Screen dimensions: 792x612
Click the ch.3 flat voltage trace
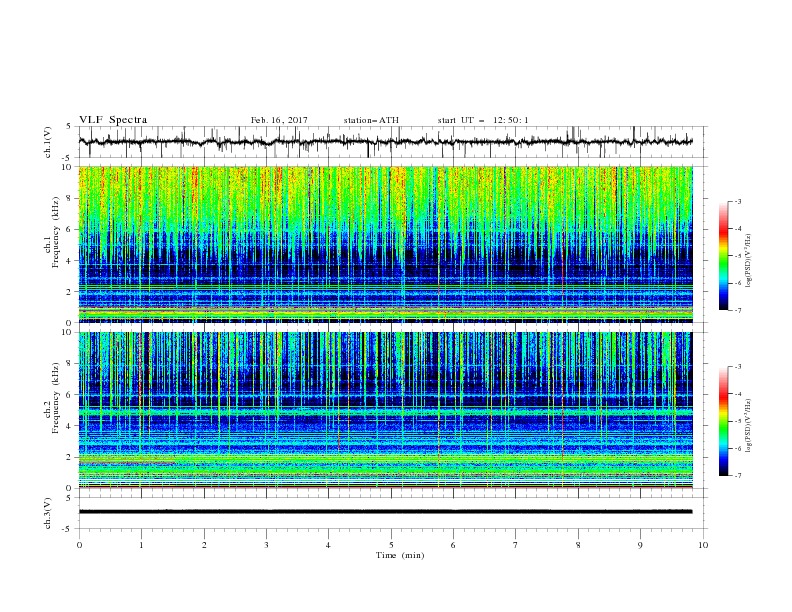tap(385, 512)
